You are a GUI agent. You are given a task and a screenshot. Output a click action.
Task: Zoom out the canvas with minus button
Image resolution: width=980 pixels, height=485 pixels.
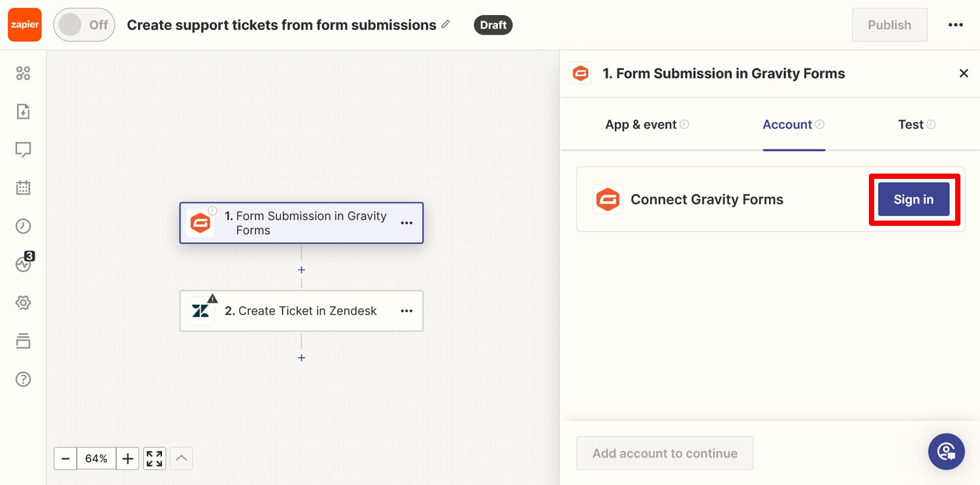tap(65, 459)
